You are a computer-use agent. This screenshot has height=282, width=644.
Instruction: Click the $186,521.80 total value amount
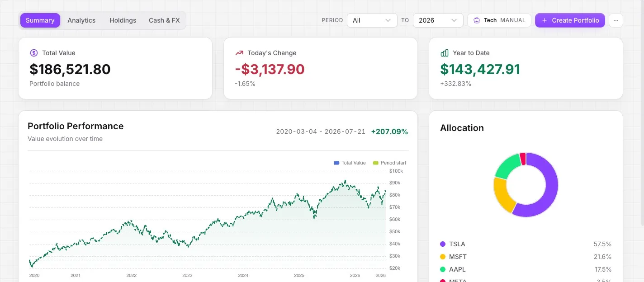pyautogui.click(x=70, y=69)
